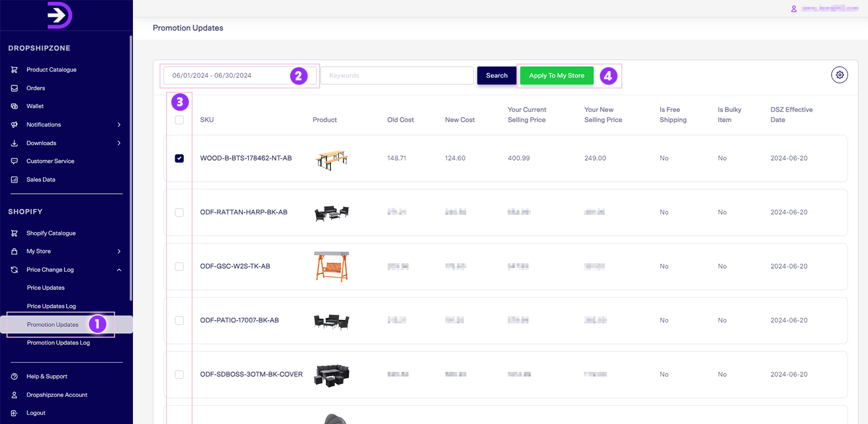Click the Logout link
This screenshot has height=424, width=868.
tap(36, 413)
